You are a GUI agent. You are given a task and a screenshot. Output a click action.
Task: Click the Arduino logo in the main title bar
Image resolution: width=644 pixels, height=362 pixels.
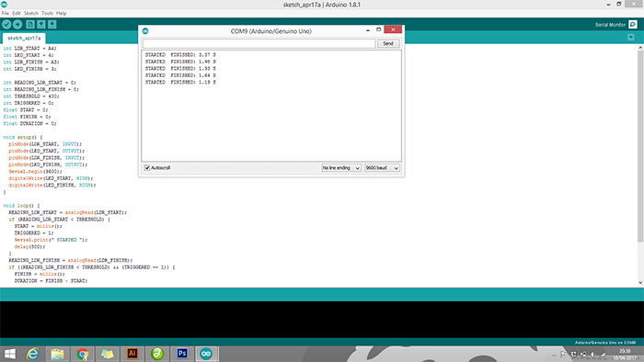point(4,5)
